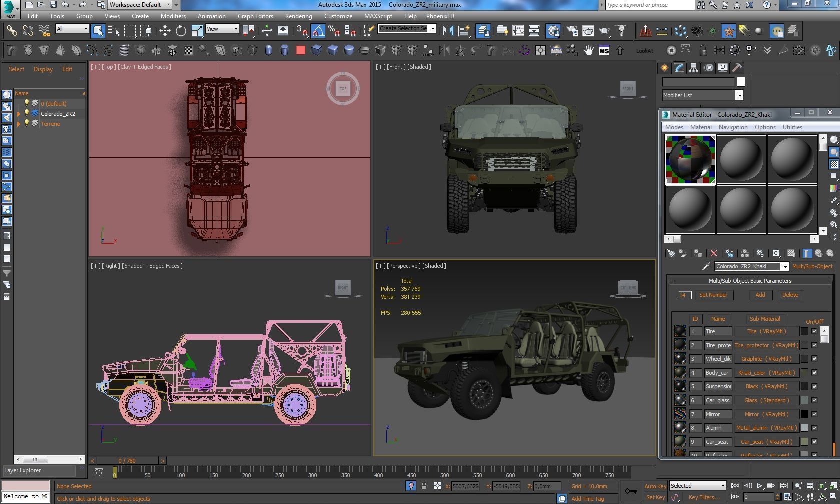
Task: Open the Mirror tool
Action: (448, 31)
